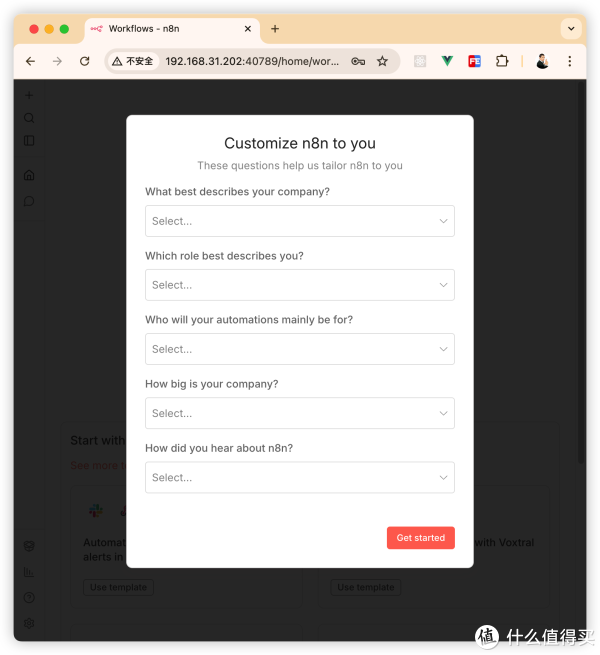Open the automations audience dropdown
The height and width of the screenshot is (655, 600).
tap(299, 349)
